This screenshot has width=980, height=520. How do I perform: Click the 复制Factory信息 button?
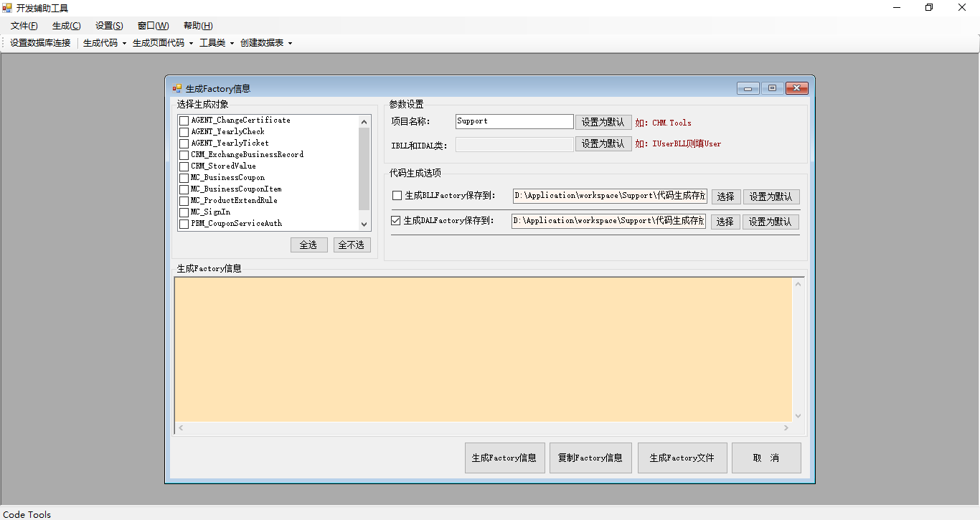(x=590, y=458)
